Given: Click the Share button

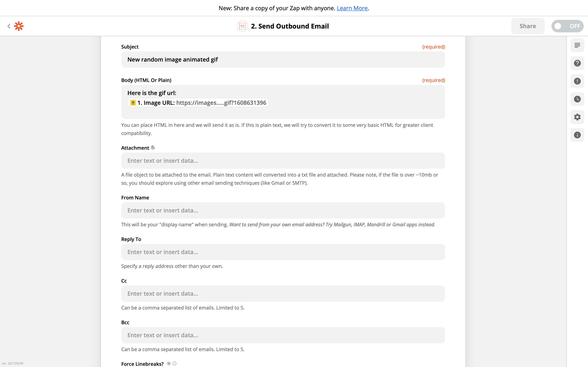Looking at the screenshot, I should (528, 26).
